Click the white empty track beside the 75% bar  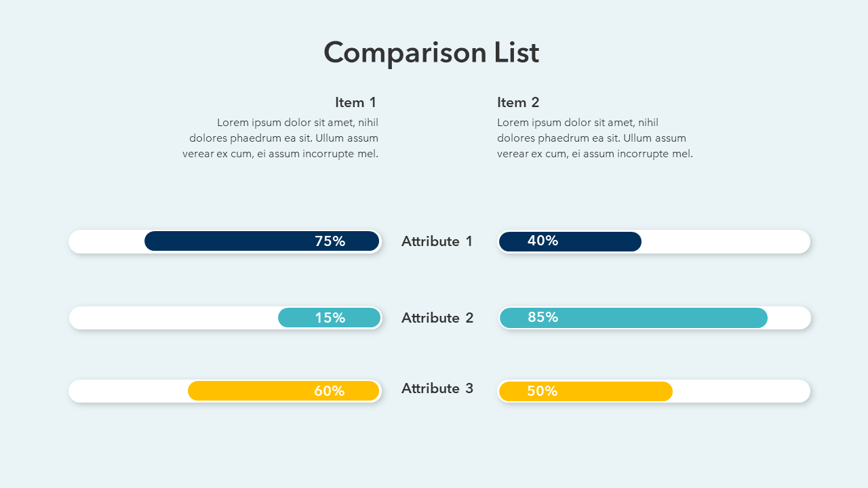[106, 241]
